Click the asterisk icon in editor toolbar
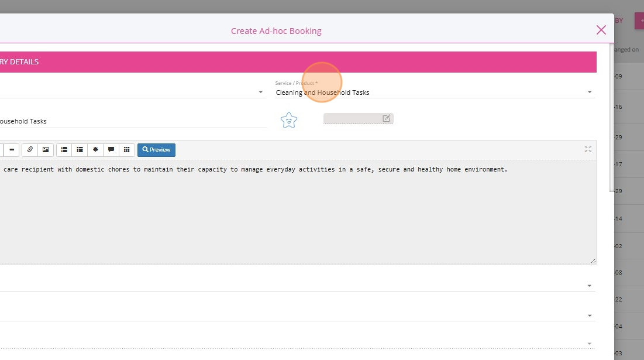The image size is (644, 360). (x=95, y=150)
